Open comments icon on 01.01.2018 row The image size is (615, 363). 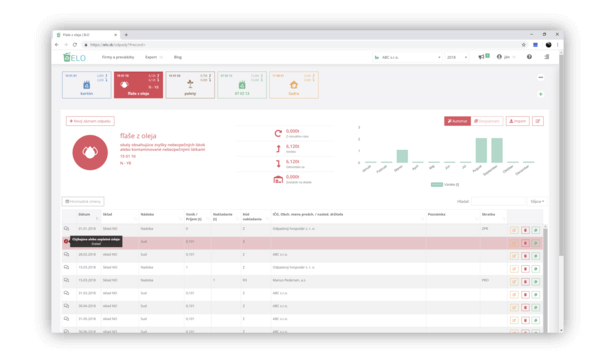[66, 229]
